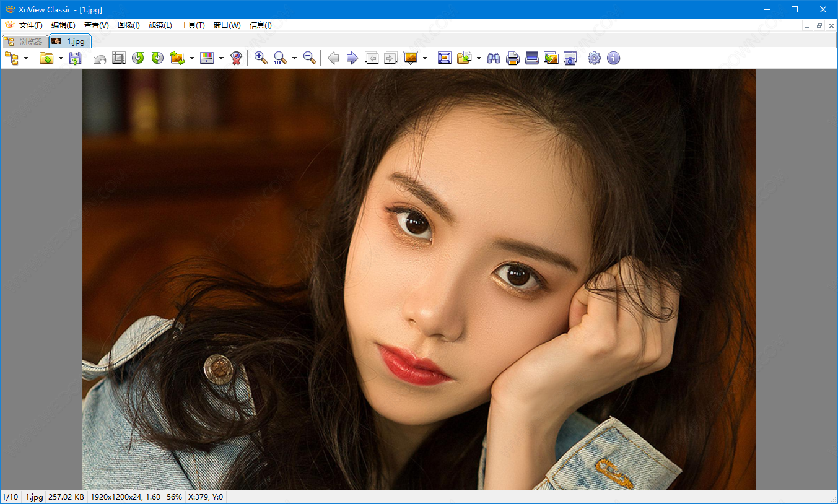Expand the color adjustment dropdown arrow
The image size is (838, 504).
(x=221, y=58)
